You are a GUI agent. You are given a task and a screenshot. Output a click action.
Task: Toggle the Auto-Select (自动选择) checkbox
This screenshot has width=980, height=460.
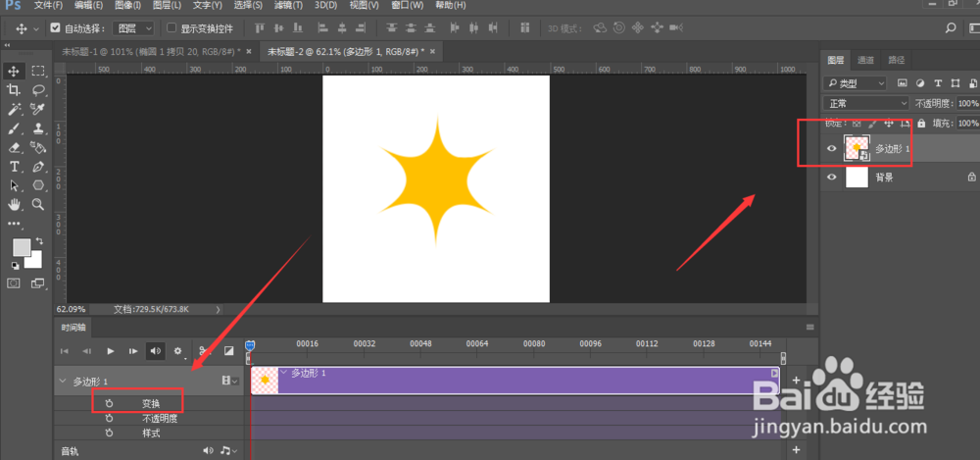[x=55, y=27]
